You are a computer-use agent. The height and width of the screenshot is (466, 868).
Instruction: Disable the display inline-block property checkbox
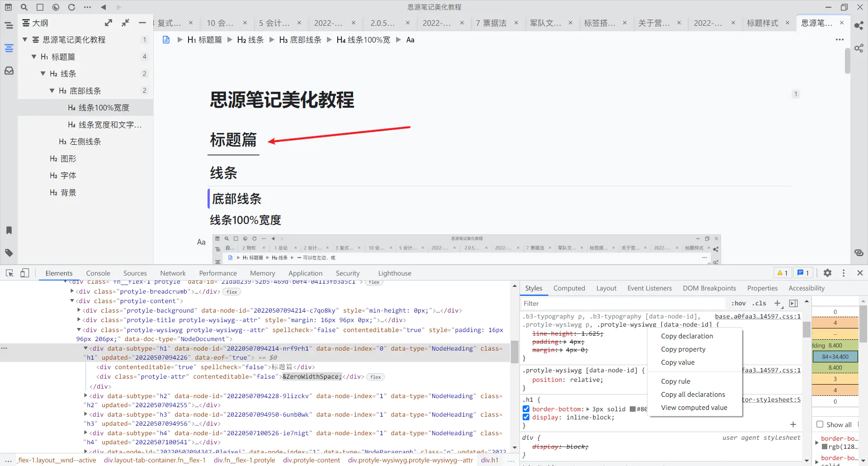526,417
